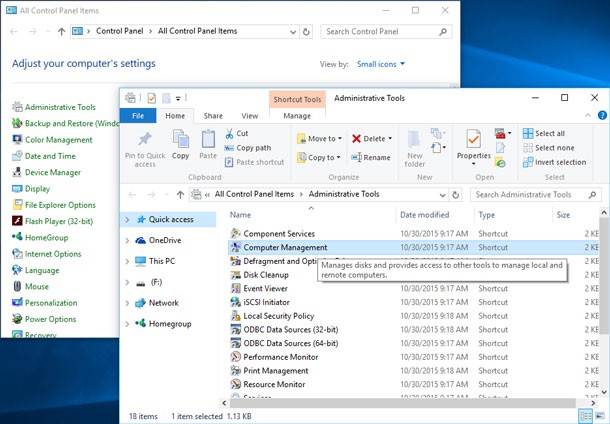Expand the Network tree node
Screen dimensions: 610x424
point(127,303)
